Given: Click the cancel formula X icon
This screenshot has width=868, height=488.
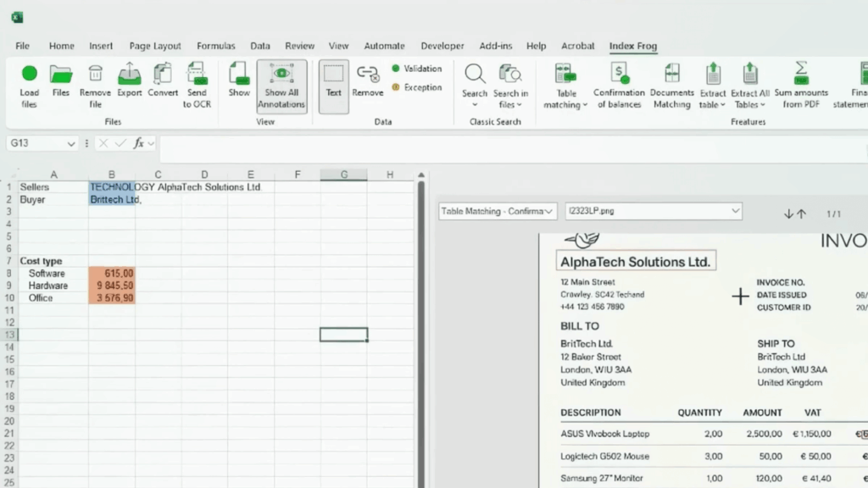Looking at the screenshot, I should 103,144.
